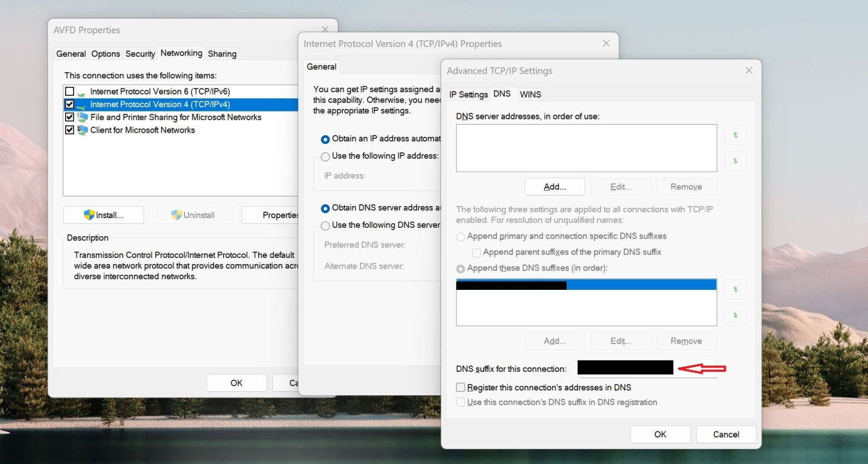Viewport: 868px width, 464px height.
Task: Uncheck Client for Microsoft Networks checkbox
Action: pos(69,130)
